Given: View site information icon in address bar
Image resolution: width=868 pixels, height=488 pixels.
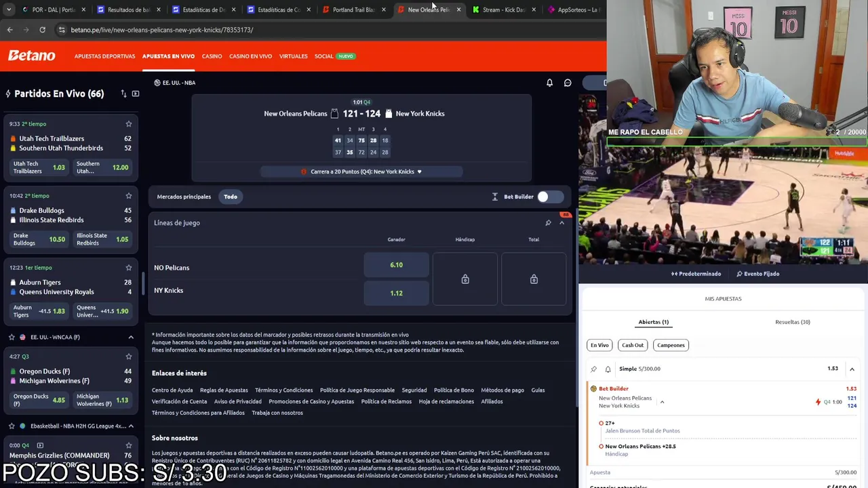Looking at the screenshot, I should (62, 30).
